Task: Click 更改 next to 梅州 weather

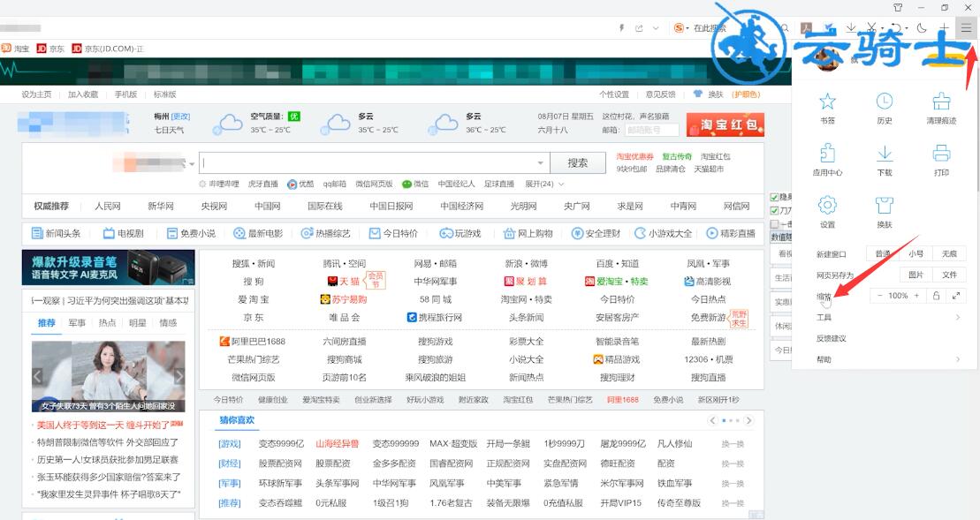Action: (180, 117)
